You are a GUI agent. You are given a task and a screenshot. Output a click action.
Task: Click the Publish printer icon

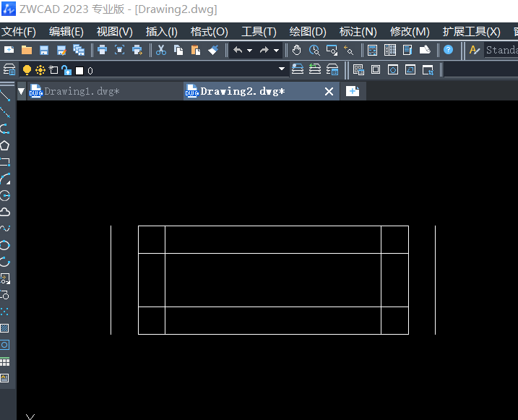pyautogui.click(x=137, y=50)
